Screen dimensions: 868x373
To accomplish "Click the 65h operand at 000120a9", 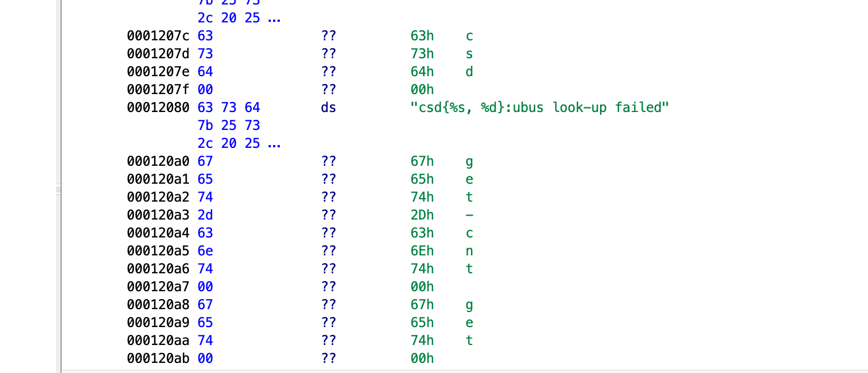I will point(422,323).
